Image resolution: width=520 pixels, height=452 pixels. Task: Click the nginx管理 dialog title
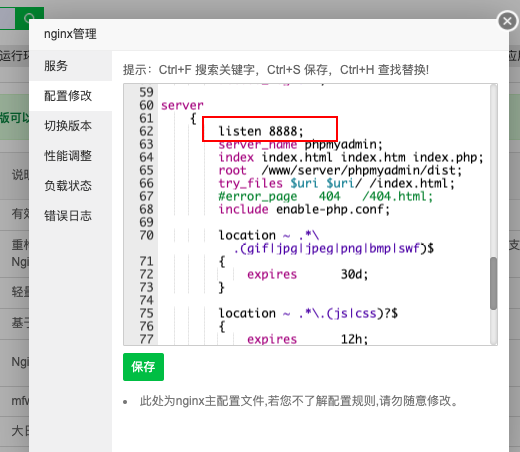(x=70, y=34)
